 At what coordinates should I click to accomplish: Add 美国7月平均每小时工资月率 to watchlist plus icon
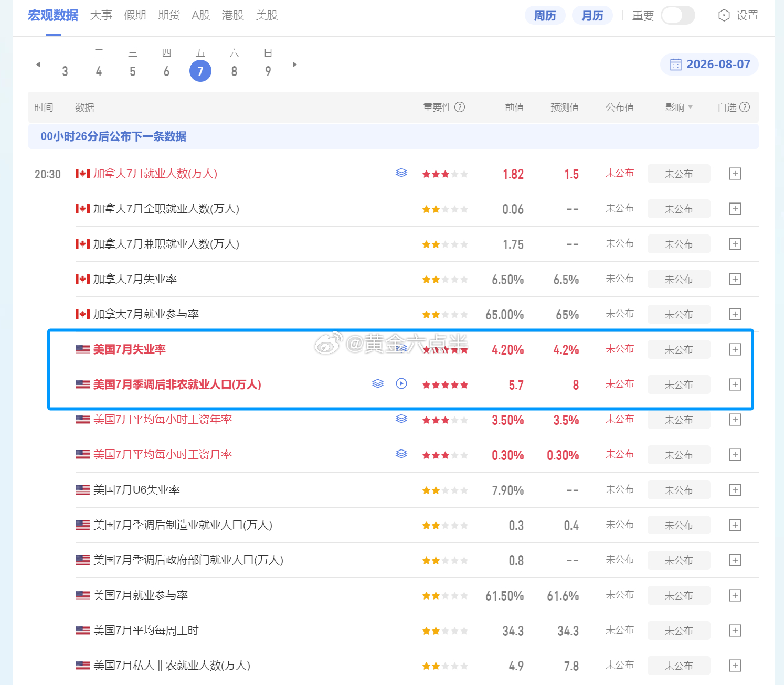coord(735,455)
